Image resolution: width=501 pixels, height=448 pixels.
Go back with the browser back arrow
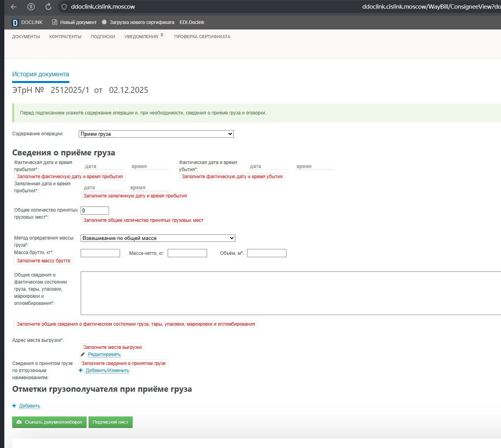coord(14,7)
